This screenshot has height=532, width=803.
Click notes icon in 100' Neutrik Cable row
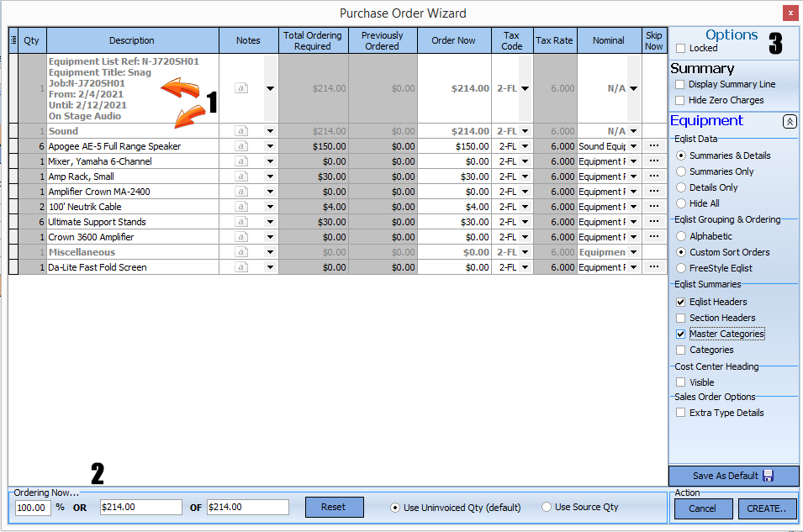(x=241, y=207)
